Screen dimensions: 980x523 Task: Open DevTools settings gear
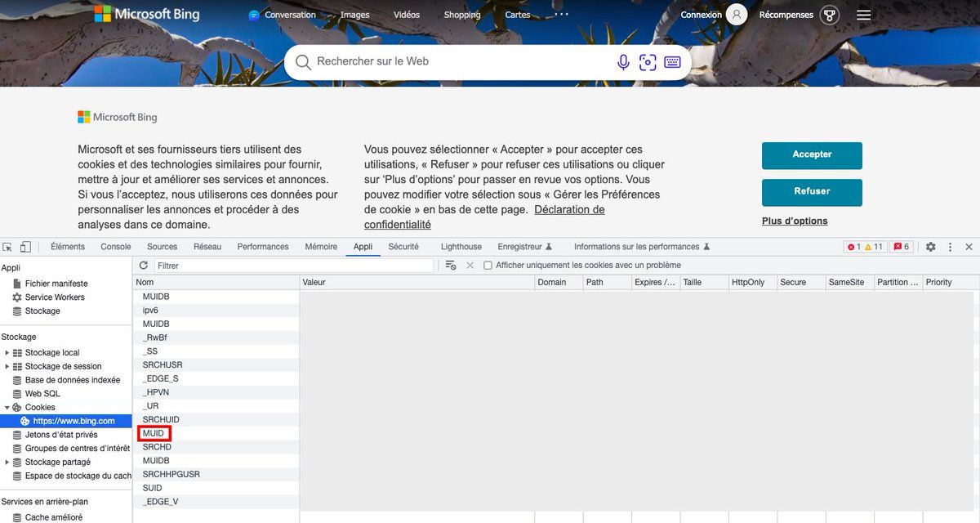[x=930, y=247]
